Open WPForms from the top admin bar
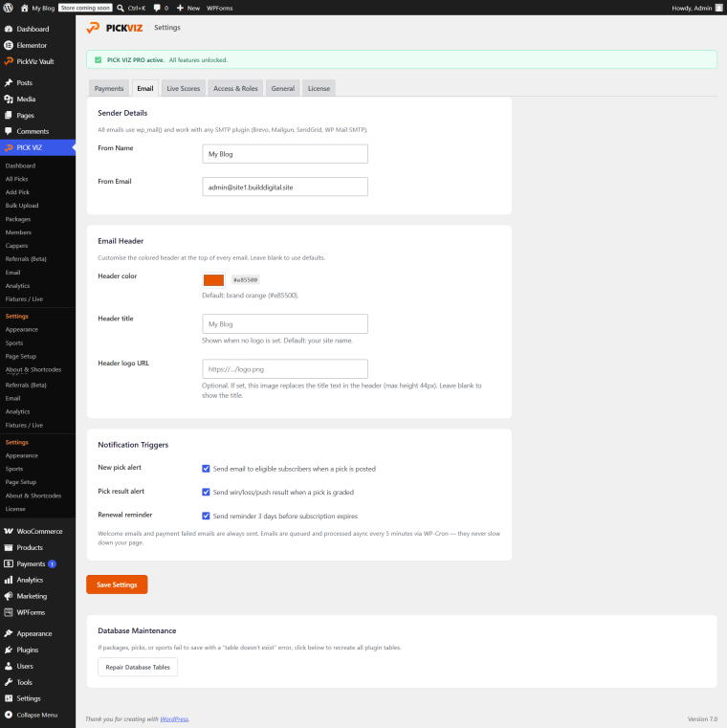The width and height of the screenshot is (727, 728). click(220, 8)
